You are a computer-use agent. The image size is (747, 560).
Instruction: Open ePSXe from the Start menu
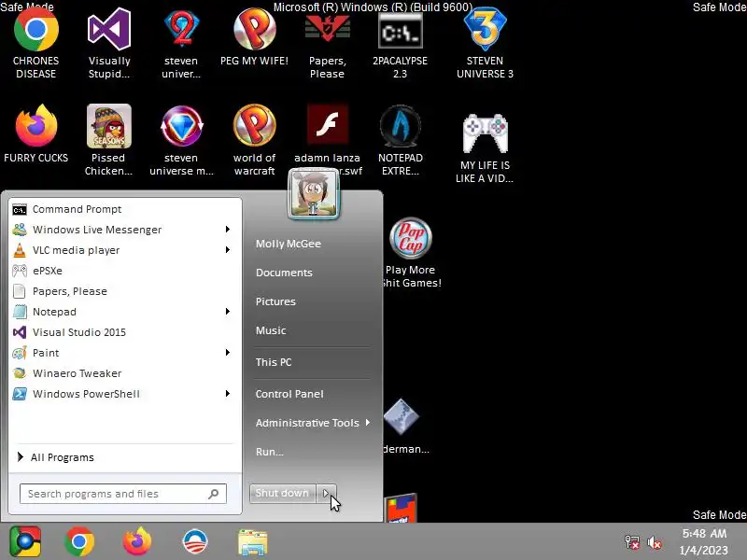125,271
